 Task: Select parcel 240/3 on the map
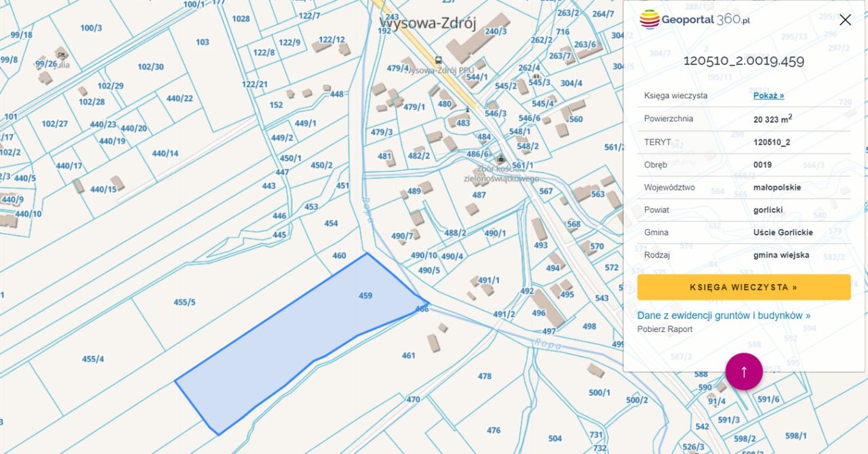click(x=496, y=30)
